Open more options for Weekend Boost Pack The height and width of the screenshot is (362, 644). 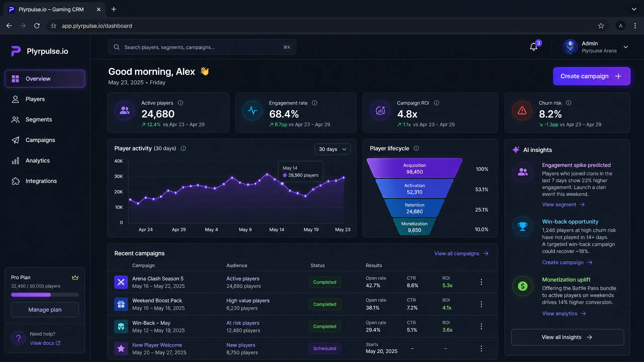481,304
